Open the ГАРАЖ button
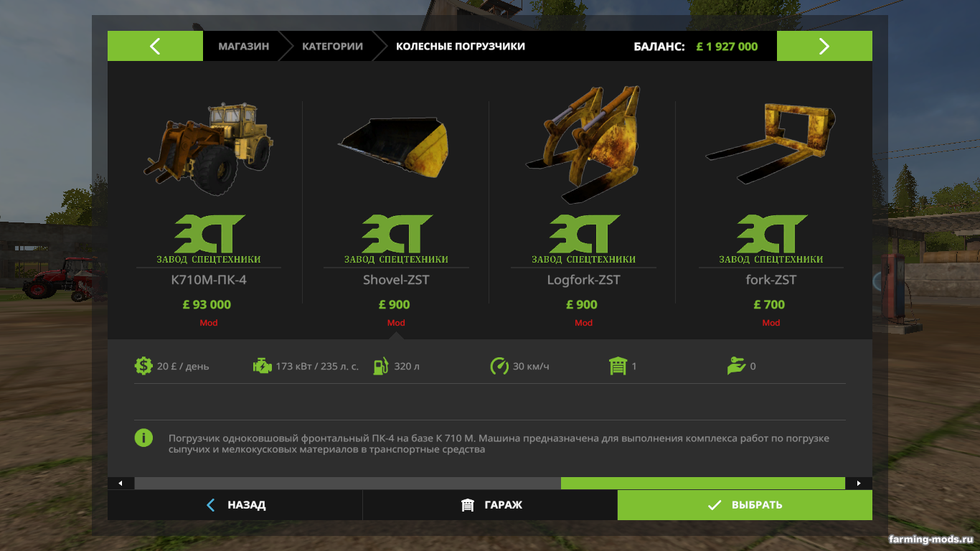Screen dimensions: 980x551 pyautogui.click(x=490, y=505)
